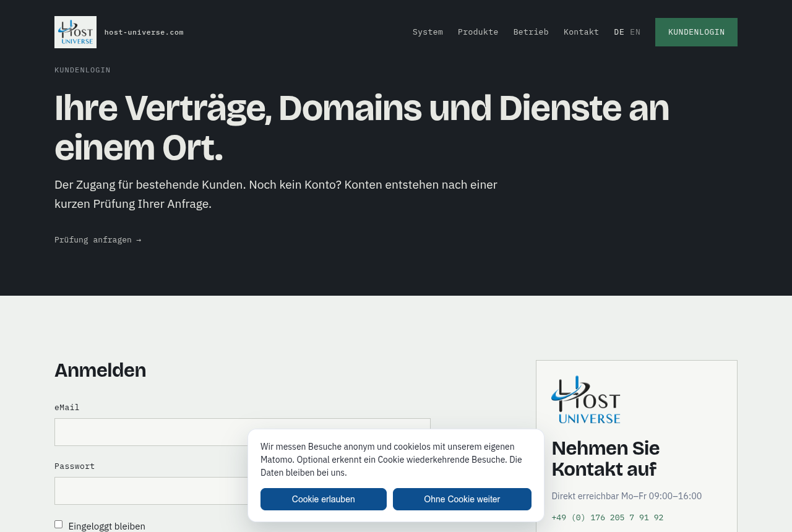
Task: Enable the 'Eingeloggt bleiben' checkbox
Action: point(59,525)
